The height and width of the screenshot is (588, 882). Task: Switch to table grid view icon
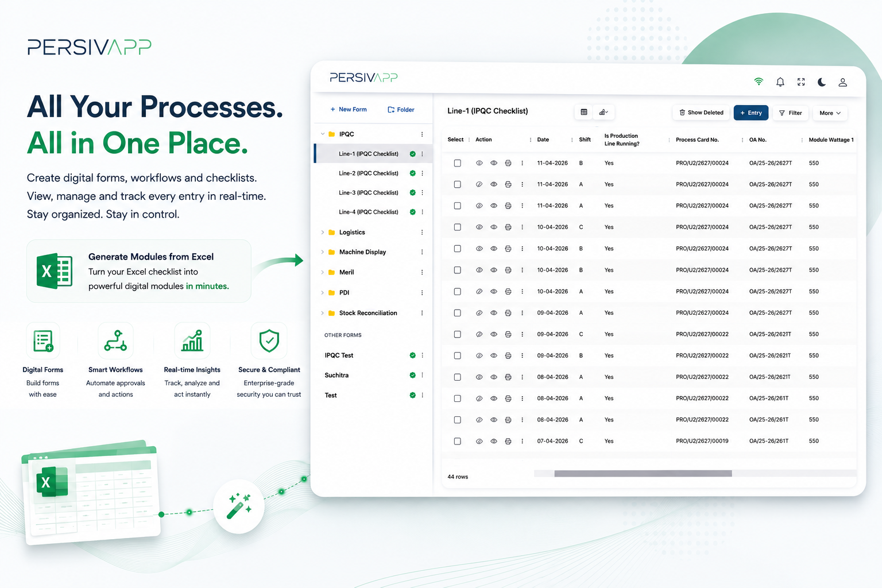click(584, 112)
